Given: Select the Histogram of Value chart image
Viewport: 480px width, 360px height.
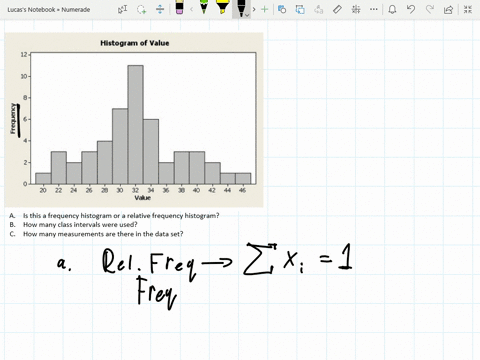Looking at the screenshot, I should [x=134, y=120].
